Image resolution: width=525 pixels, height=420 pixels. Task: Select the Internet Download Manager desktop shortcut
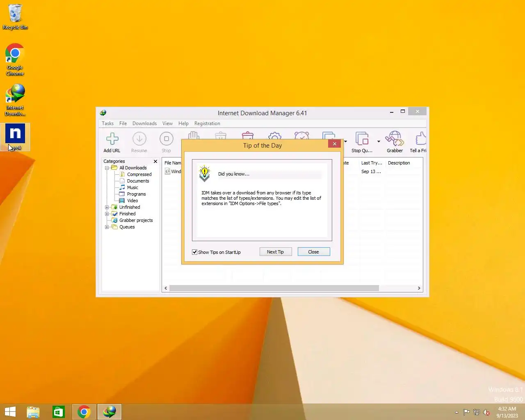pyautogui.click(x=15, y=100)
